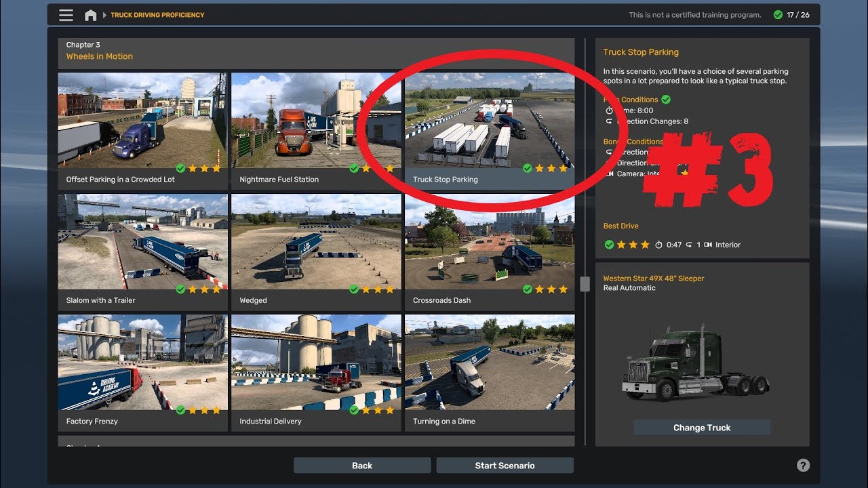Click the Chapter 3 label
Viewport: 868px width, 488px height.
point(83,45)
